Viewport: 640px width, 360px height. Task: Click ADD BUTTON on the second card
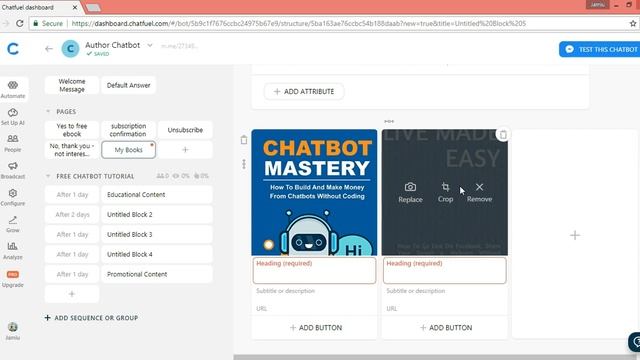(445, 328)
